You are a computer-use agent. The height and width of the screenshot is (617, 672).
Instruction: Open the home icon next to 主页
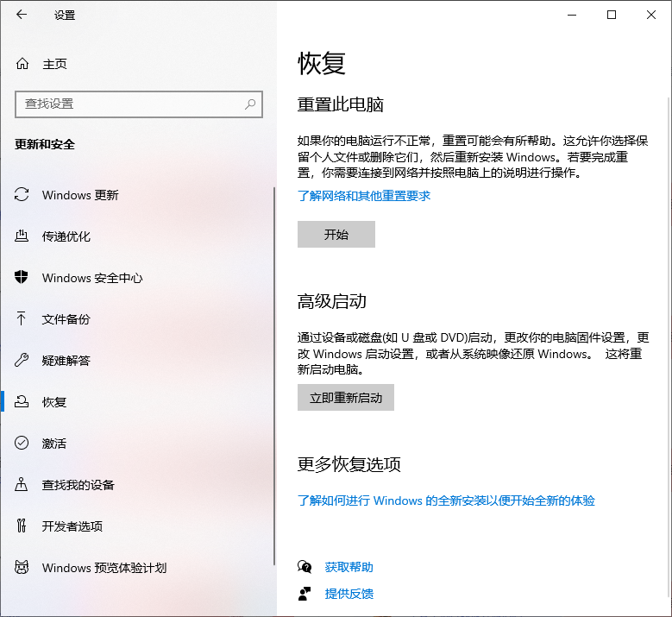pyautogui.click(x=22, y=64)
